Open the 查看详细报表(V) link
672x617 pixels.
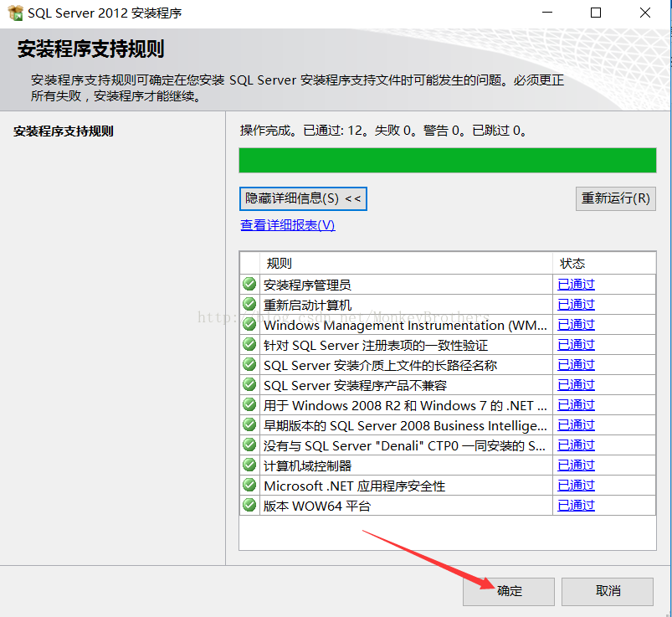[x=288, y=225]
